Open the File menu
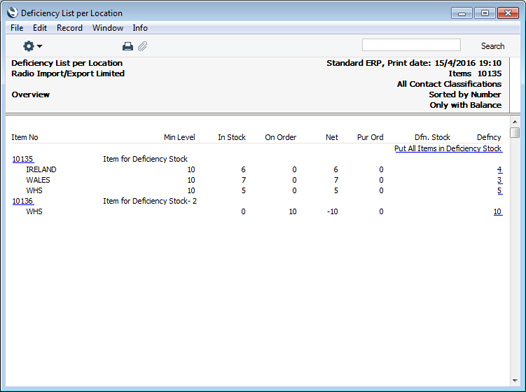 point(17,28)
